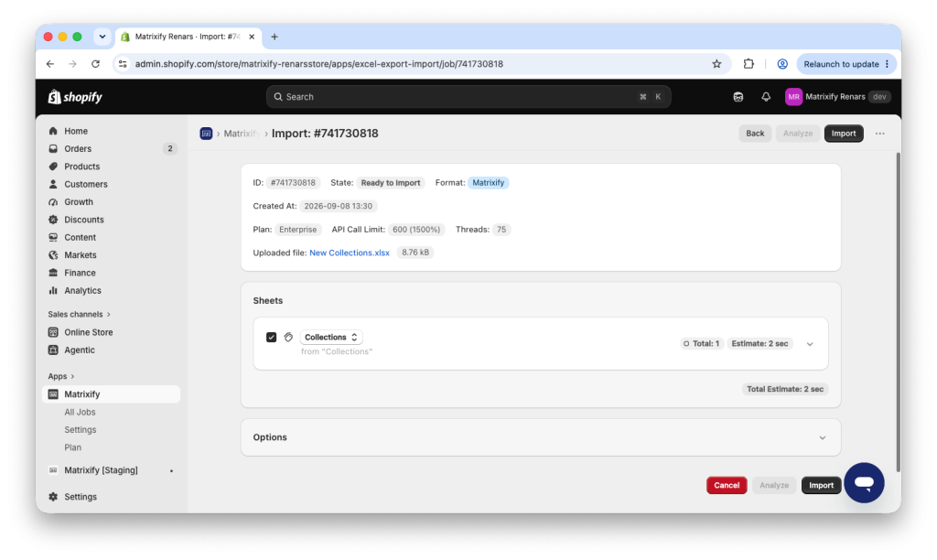Open Home in the sidebar
The height and width of the screenshot is (560, 937).
(76, 131)
